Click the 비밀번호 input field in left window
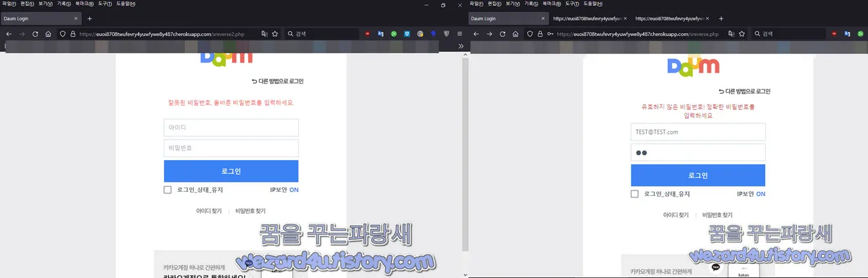 (231, 148)
